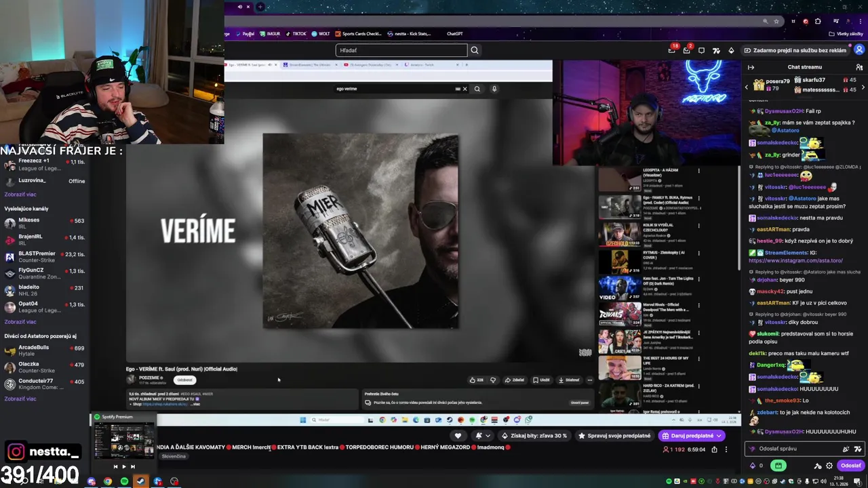This screenshot has width=868, height=488.
Task: Pause Spotify from the thumbnail preview controls
Action: click(124, 466)
